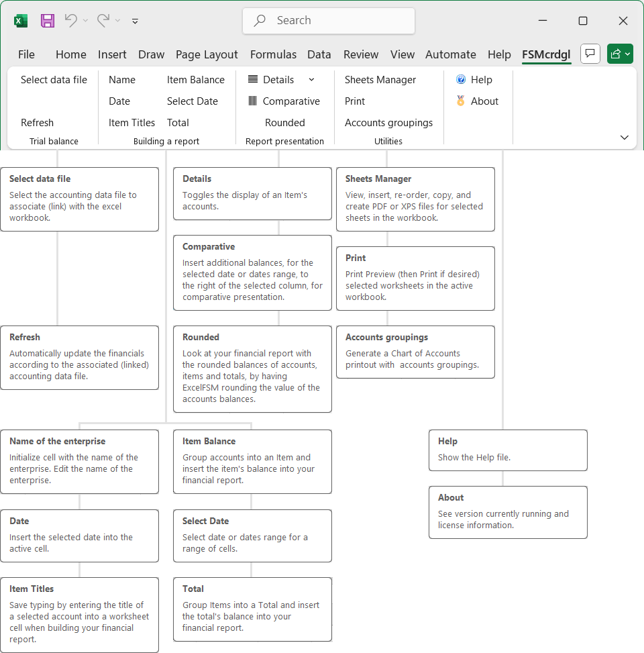
Task: Click Select data file command
Action: tap(54, 80)
